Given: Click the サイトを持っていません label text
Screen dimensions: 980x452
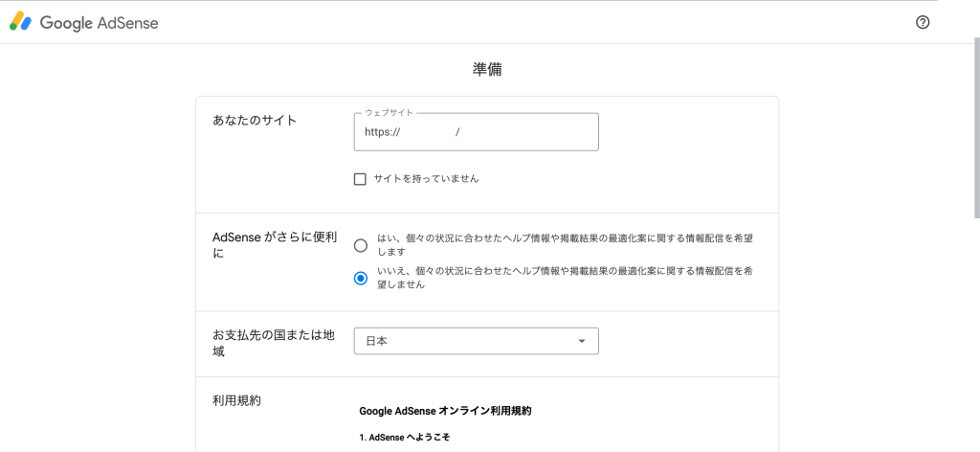Looking at the screenshot, I should (x=426, y=179).
